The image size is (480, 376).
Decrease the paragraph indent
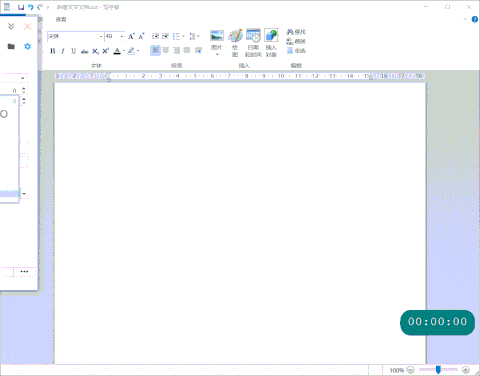(155, 36)
